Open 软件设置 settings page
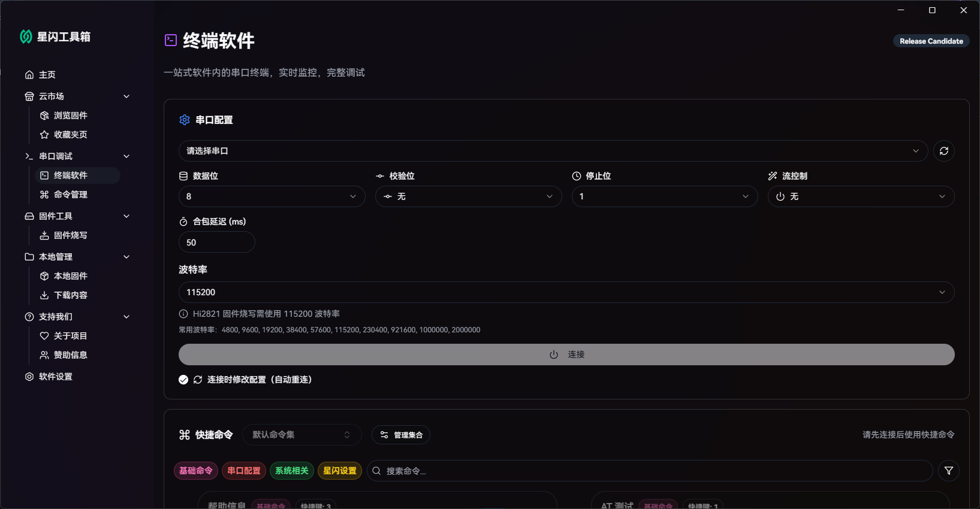Viewport: 980px width, 509px height. pos(55,377)
